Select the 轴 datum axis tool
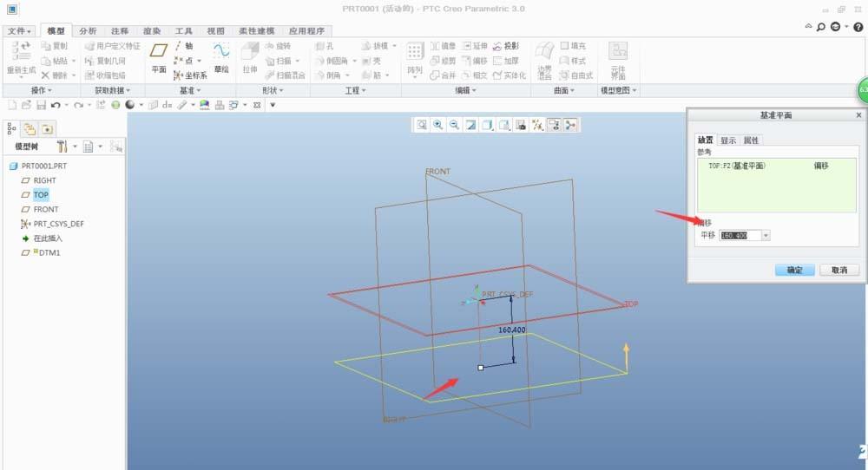The width and height of the screenshot is (868, 470). [x=184, y=46]
